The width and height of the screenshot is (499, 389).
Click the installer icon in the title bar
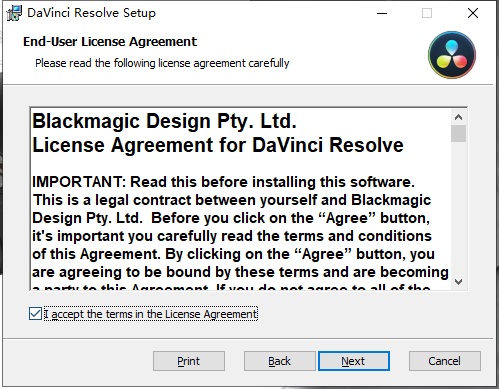(x=14, y=13)
